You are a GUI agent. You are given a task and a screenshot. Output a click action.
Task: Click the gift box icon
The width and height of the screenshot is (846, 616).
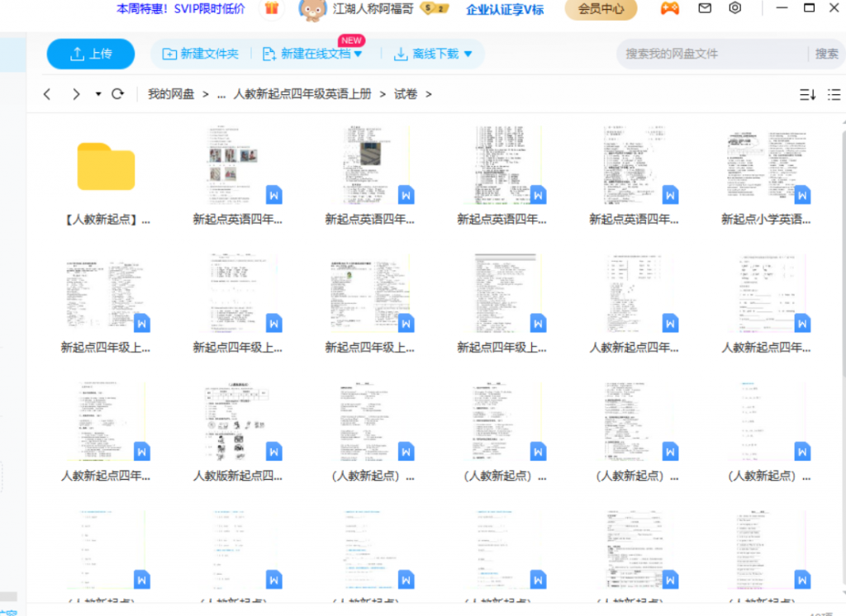pos(271,8)
